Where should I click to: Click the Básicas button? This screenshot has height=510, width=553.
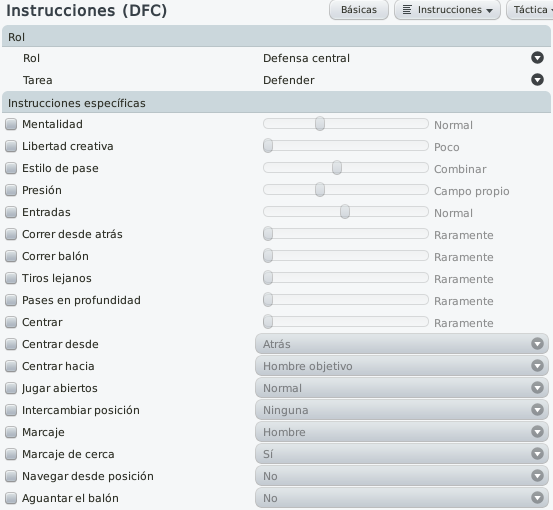[359, 10]
